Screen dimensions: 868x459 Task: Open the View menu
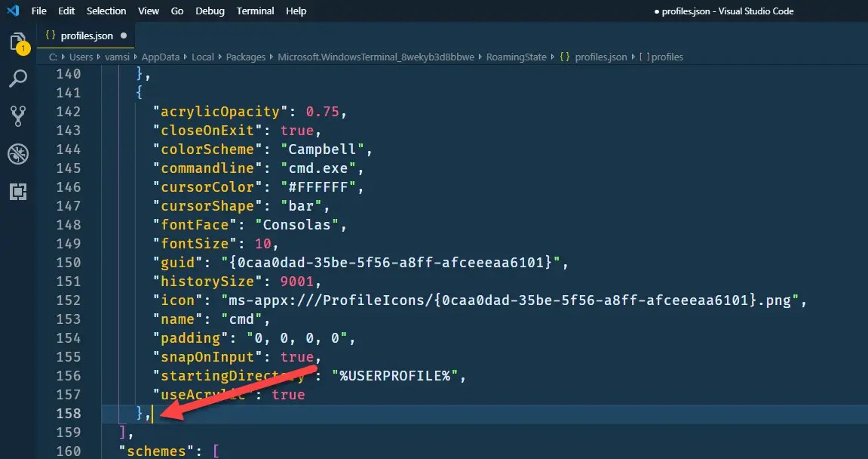click(149, 11)
